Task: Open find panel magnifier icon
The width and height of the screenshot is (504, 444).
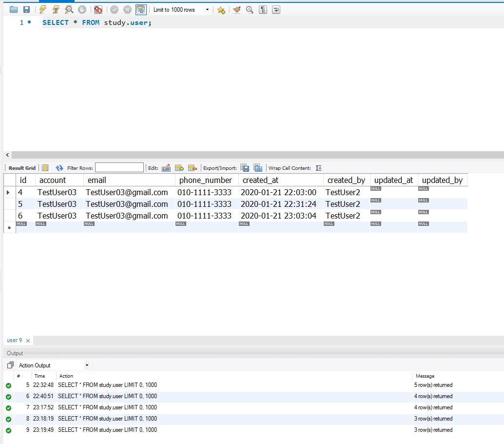Action: click(250, 10)
